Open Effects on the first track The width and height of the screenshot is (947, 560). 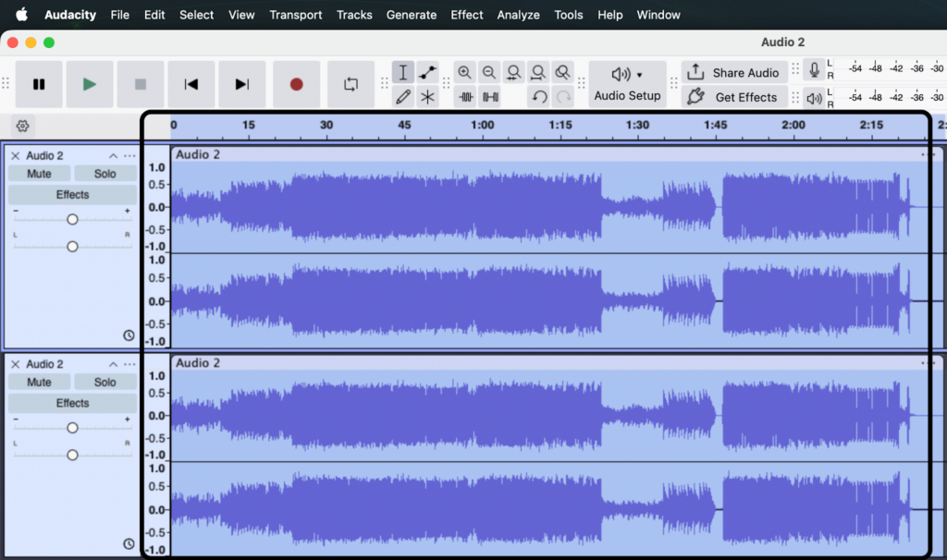pyautogui.click(x=72, y=195)
